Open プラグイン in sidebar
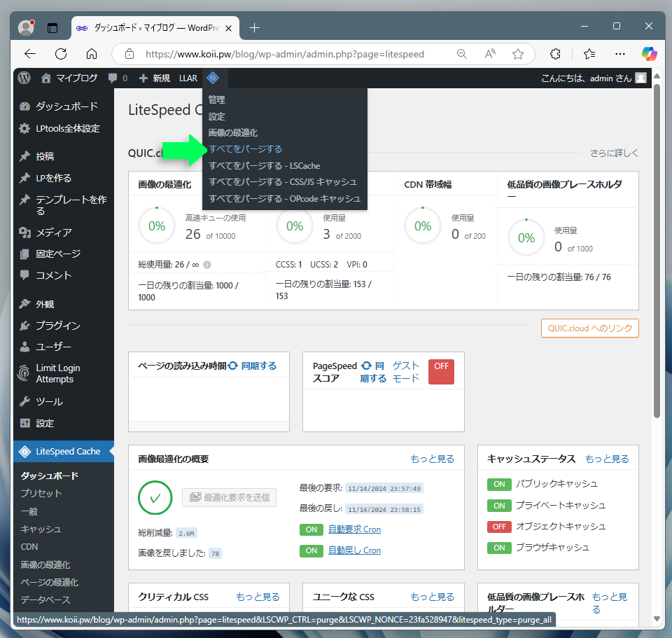The width and height of the screenshot is (672, 638). click(64, 326)
